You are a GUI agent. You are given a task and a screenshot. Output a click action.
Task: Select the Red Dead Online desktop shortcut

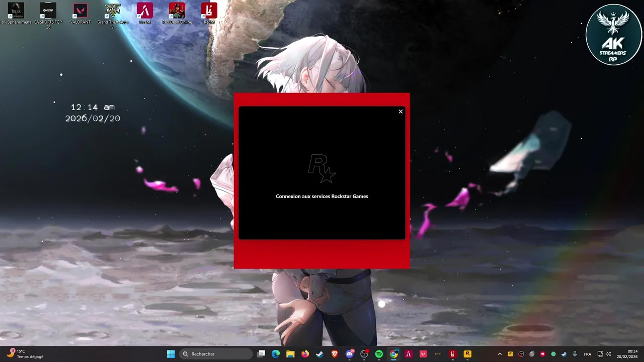pyautogui.click(x=177, y=14)
